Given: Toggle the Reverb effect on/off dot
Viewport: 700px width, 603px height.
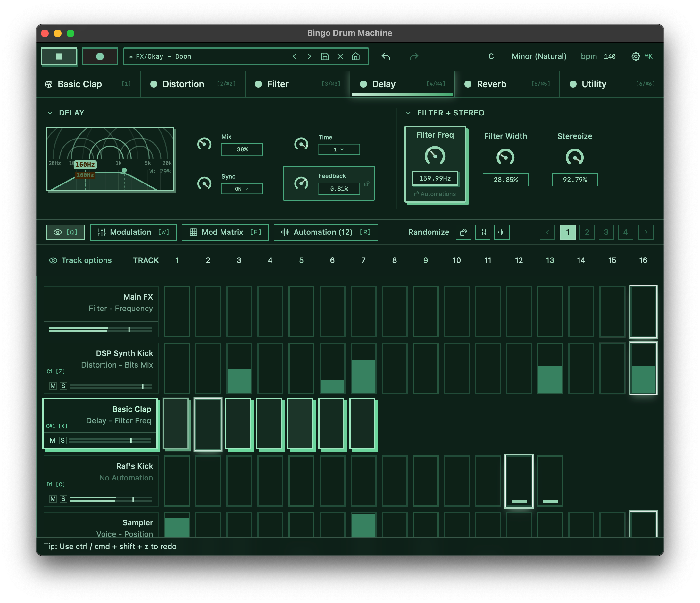Looking at the screenshot, I should [x=468, y=84].
